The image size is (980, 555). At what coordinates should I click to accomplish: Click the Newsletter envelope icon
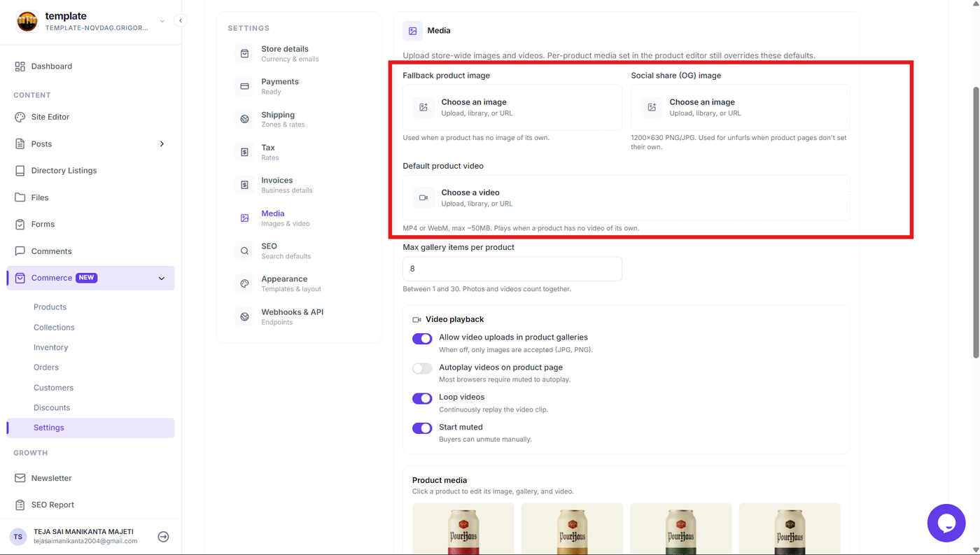pos(20,478)
